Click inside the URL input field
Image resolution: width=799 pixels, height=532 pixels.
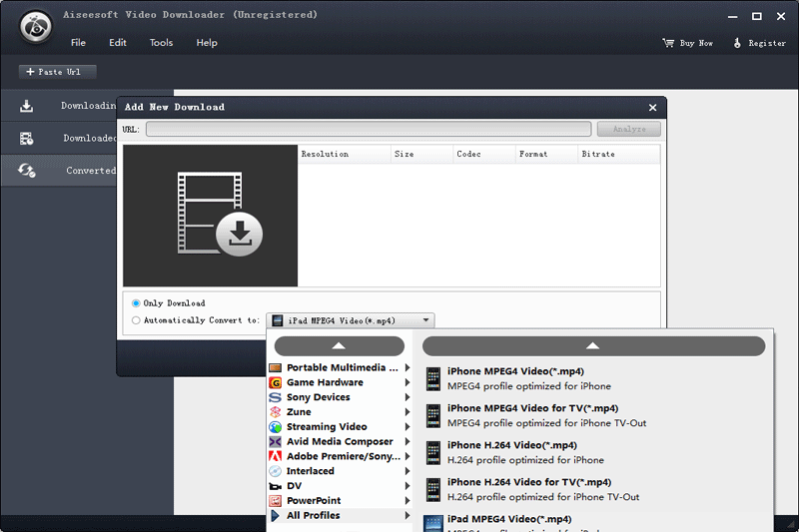coord(369,129)
